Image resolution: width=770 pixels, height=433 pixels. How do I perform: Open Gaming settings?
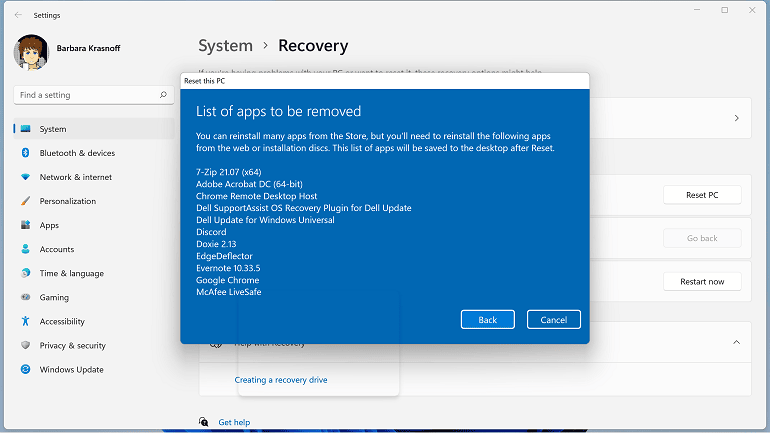point(94,297)
